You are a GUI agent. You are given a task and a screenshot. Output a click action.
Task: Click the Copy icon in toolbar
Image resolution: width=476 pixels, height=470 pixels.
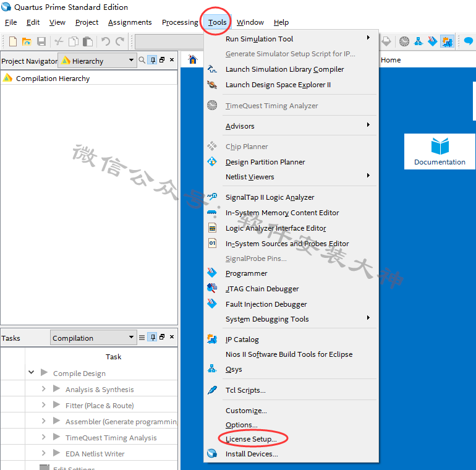tap(74, 41)
